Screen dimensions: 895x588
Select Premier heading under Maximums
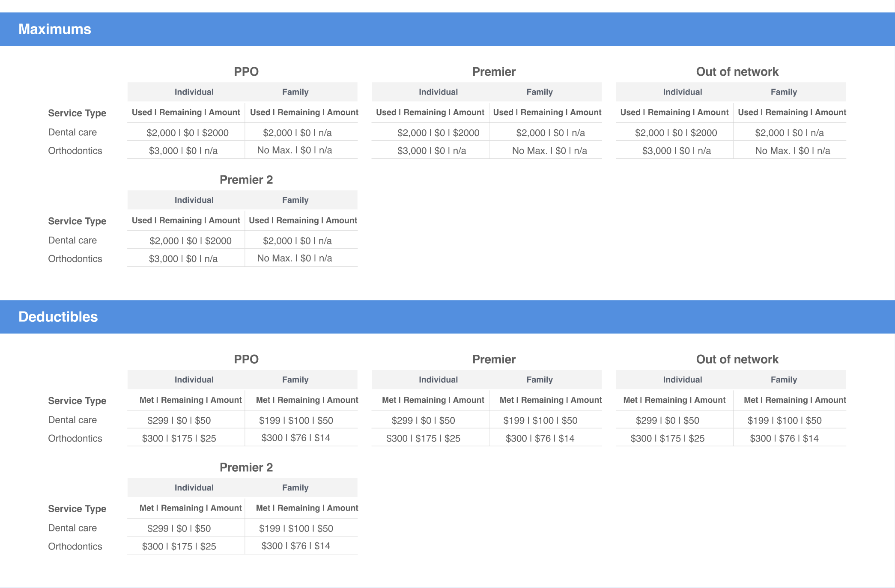click(494, 71)
